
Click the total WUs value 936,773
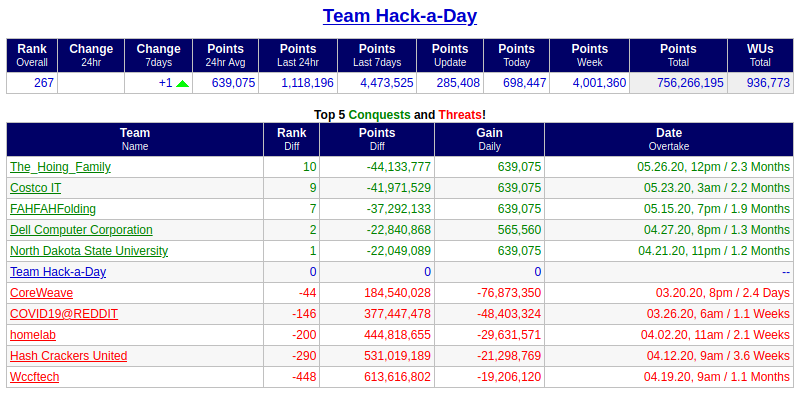(x=768, y=83)
